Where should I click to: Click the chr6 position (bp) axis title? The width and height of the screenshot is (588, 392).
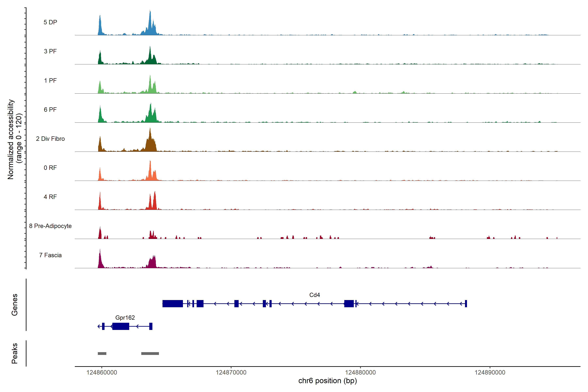pos(327,381)
